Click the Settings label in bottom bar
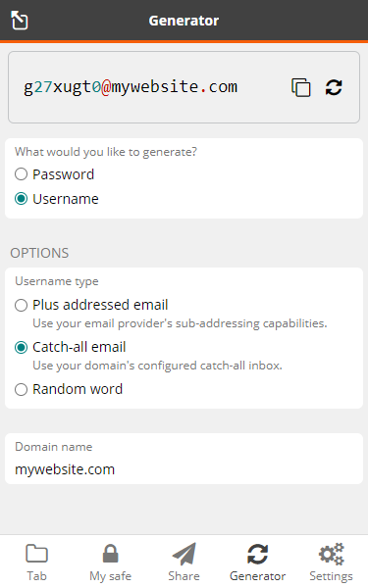Viewport: 368px width, 588px height. [332, 576]
